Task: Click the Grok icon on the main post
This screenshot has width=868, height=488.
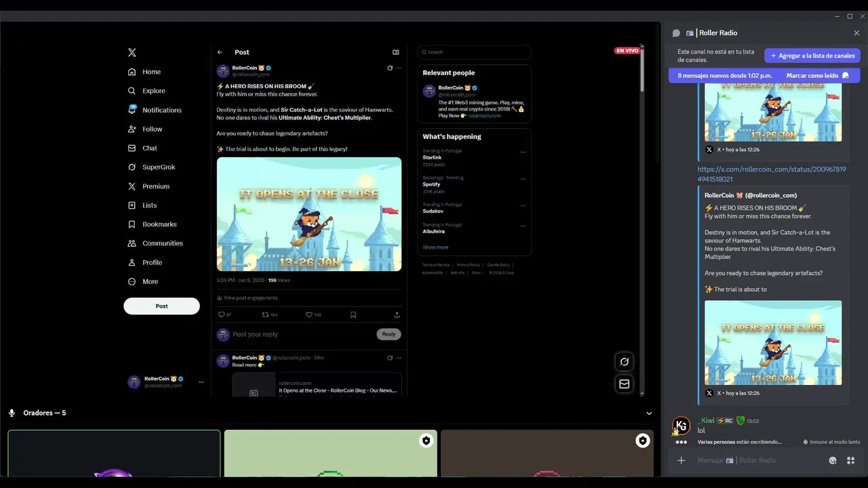Action: pyautogui.click(x=390, y=68)
